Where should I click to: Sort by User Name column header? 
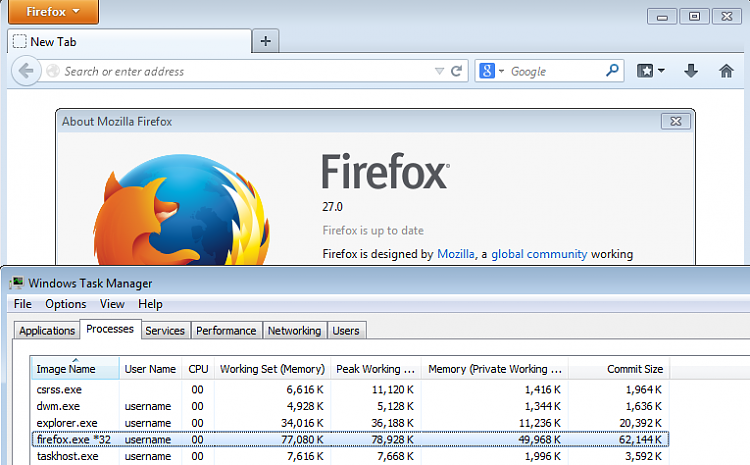tap(150, 369)
